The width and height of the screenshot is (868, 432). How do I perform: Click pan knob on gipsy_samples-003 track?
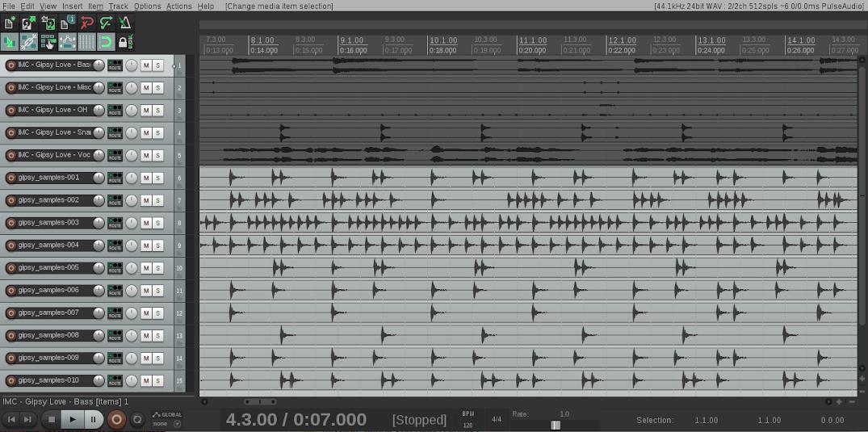(131, 223)
